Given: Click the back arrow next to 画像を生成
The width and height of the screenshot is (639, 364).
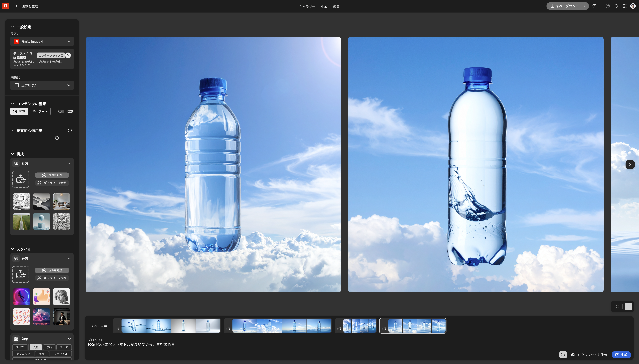Looking at the screenshot, I should click(16, 6).
